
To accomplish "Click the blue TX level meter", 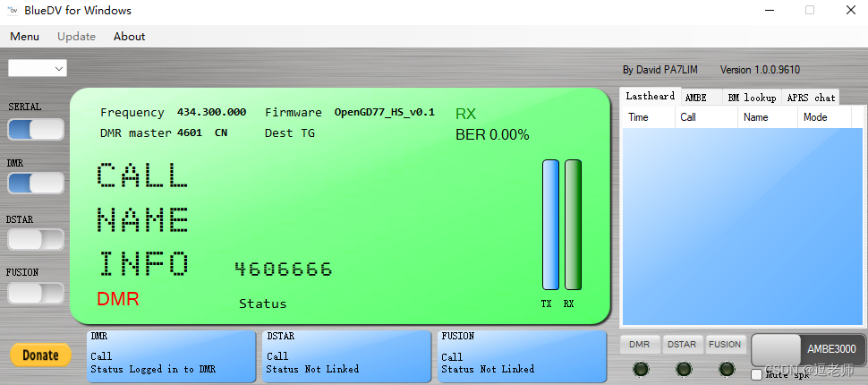I will coord(551,225).
